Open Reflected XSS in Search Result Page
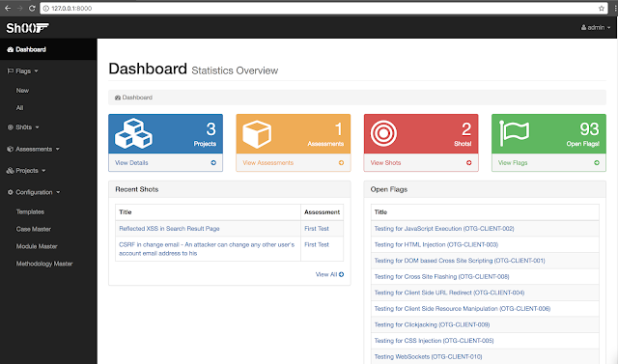This screenshot has height=364, width=618. [169, 229]
